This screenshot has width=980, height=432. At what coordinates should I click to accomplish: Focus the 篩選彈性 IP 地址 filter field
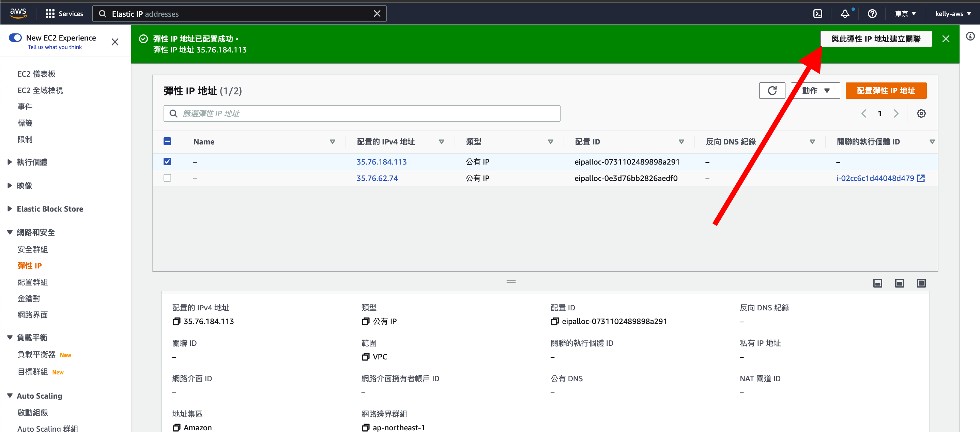tap(362, 113)
